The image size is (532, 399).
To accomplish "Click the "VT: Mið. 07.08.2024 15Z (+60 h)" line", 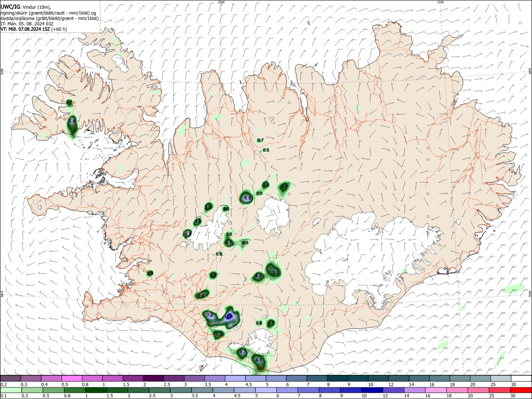I will tap(34, 29).
